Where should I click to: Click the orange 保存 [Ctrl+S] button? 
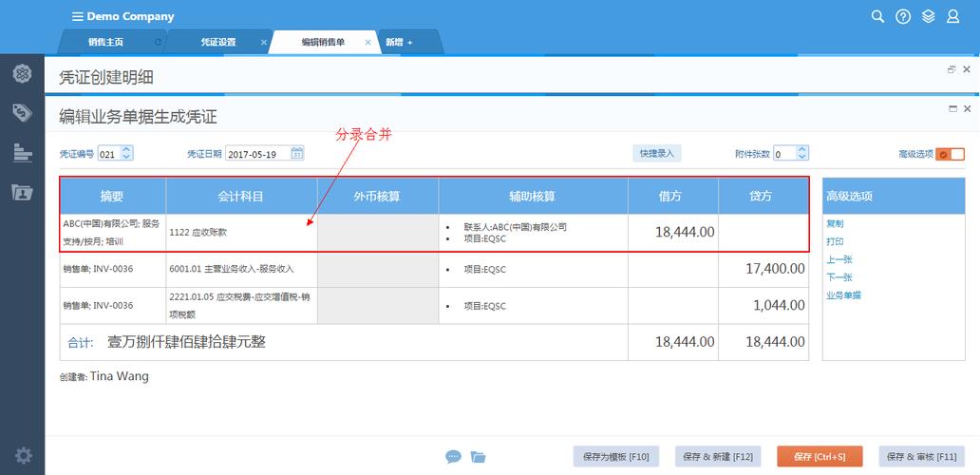[820, 457]
